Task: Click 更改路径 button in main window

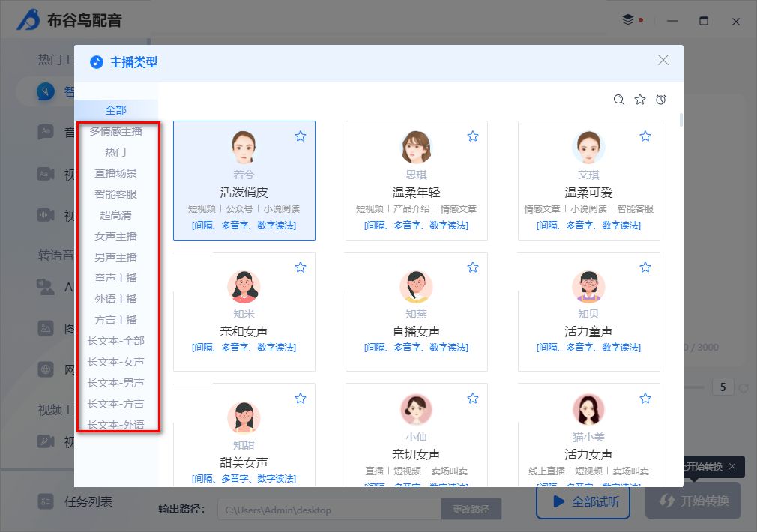Action: click(x=471, y=510)
